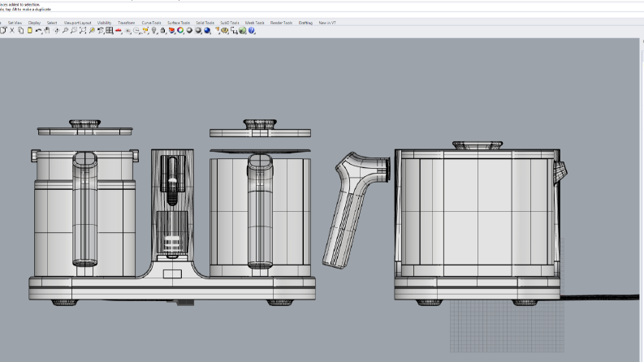The height and width of the screenshot is (362, 644).
Task: Open the SubD Tools tab
Action: click(230, 23)
